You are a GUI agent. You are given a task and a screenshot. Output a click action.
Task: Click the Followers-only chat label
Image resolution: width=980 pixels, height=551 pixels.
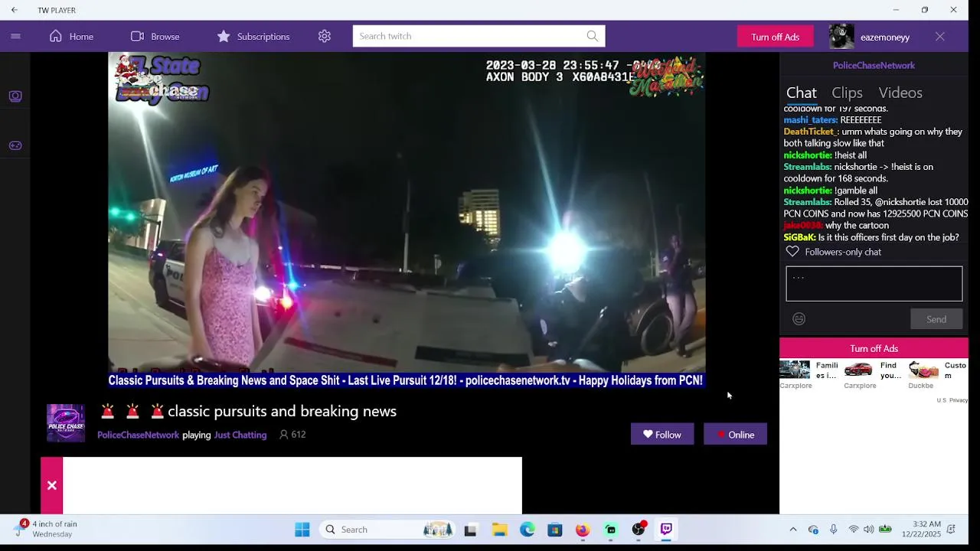pyautogui.click(x=843, y=252)
